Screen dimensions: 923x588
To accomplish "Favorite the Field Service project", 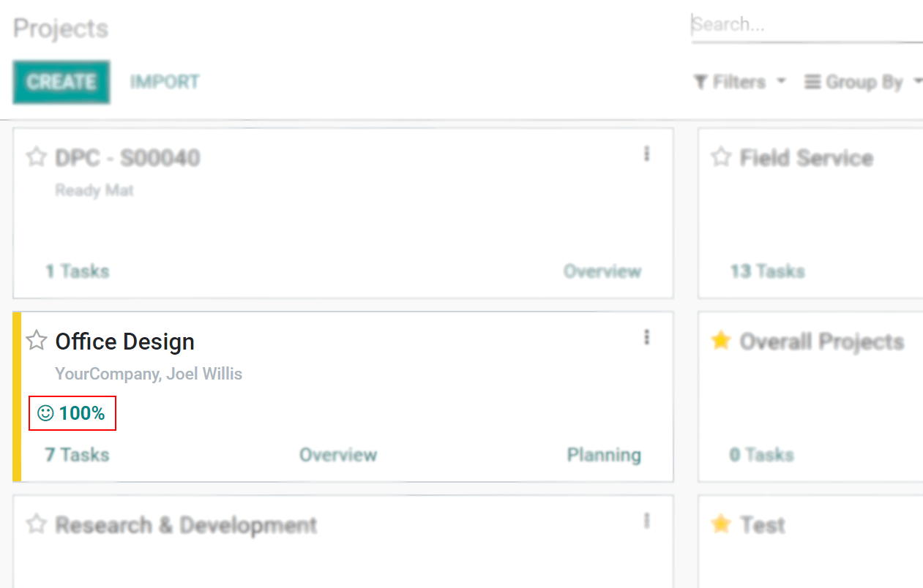I will [x=721, y=157].
